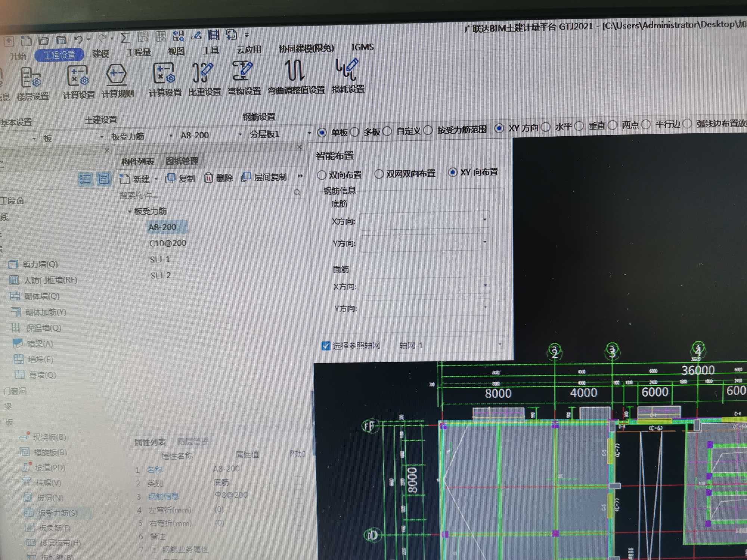The image size is (747, 560).
Task: Open the 分层板1 dropdown
Action: point(280,134)
